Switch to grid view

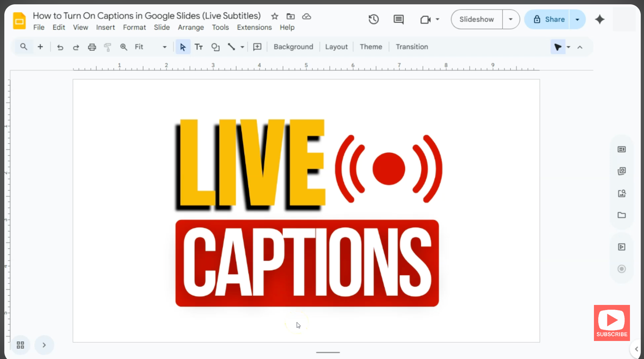[21, 345]
